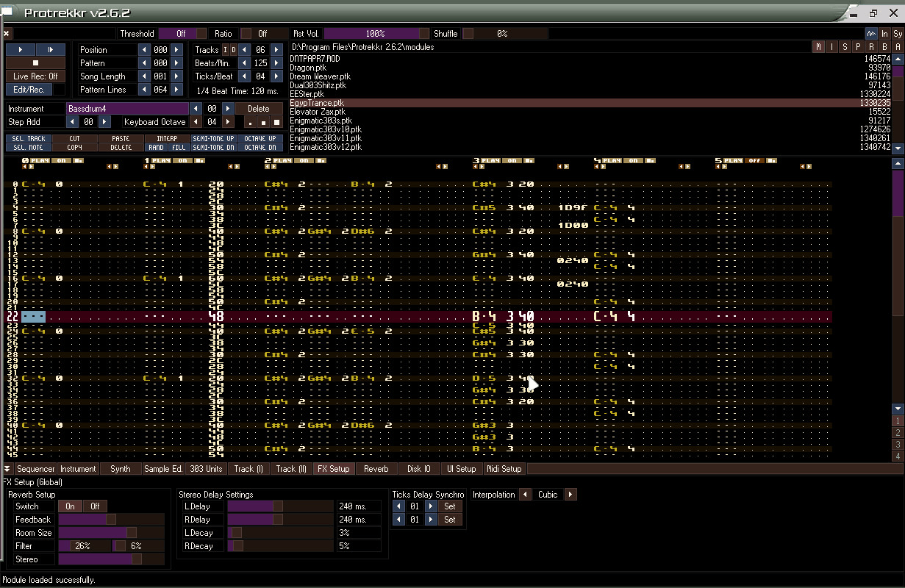This screenshot has height=588, width=905.
Task: Delete a track with the D button
Action: (x=234, y=50)
